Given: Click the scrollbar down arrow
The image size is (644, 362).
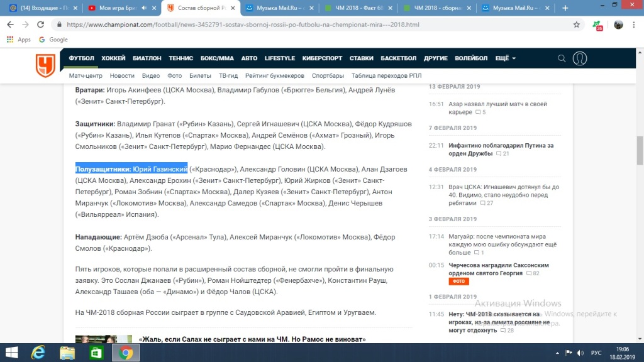Looking at the screenshot, I should (640, 339).
